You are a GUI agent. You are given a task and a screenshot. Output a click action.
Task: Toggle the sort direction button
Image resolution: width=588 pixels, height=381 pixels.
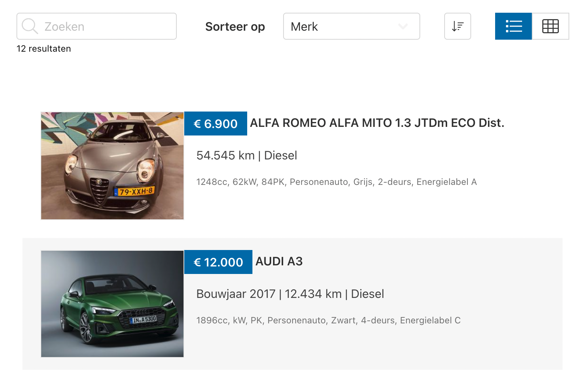[457, 27]
